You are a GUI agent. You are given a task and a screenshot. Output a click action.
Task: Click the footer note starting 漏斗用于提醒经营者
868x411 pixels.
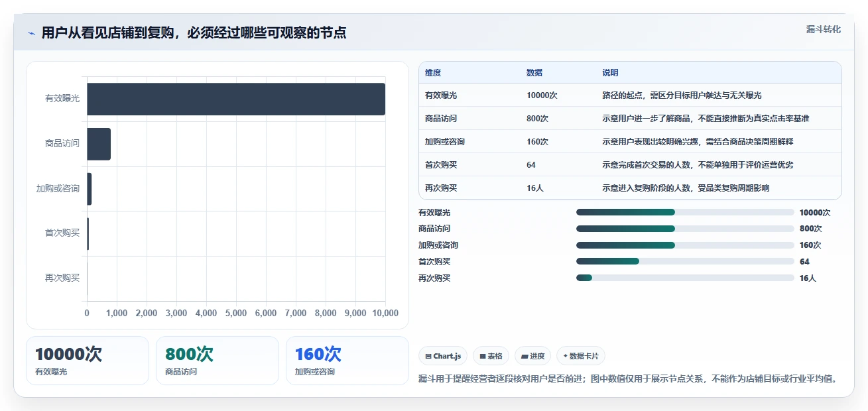[x=628, y=379]
